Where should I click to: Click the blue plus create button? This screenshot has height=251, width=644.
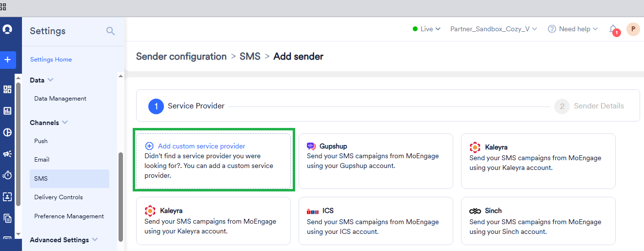(7, 60)
